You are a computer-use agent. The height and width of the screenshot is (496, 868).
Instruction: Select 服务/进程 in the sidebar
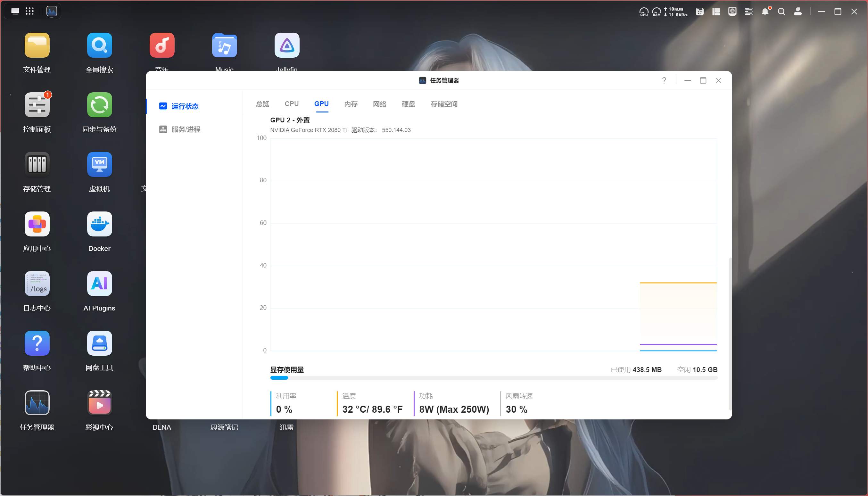tap(186, 129)
